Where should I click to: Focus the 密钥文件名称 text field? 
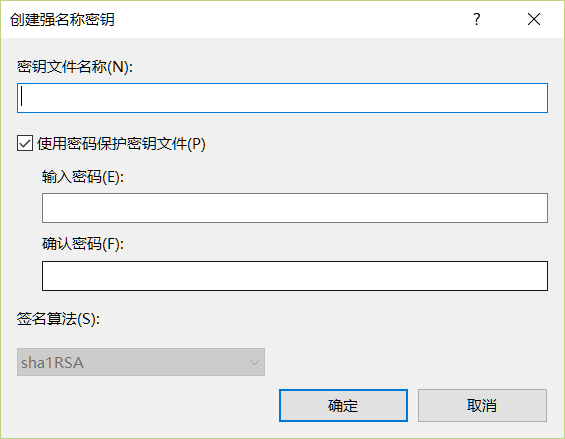coord(282,98)
